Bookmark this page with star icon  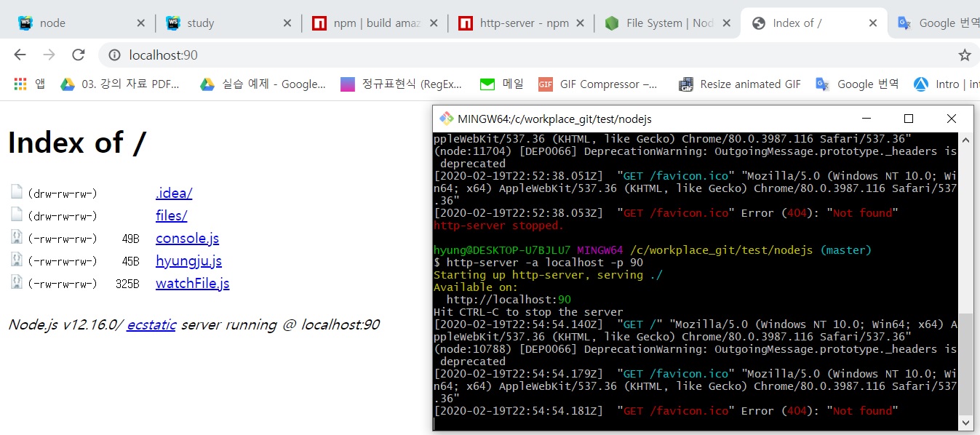point(964,55)
